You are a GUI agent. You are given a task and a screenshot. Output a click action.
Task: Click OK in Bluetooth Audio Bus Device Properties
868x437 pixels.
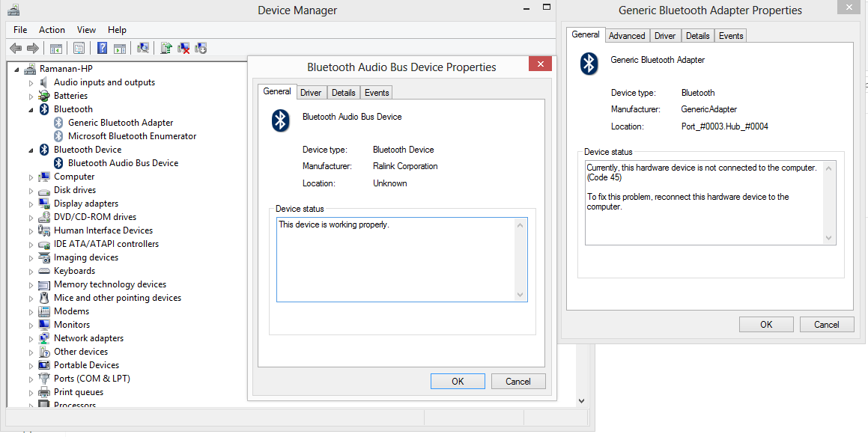click(x=458, y=381)
